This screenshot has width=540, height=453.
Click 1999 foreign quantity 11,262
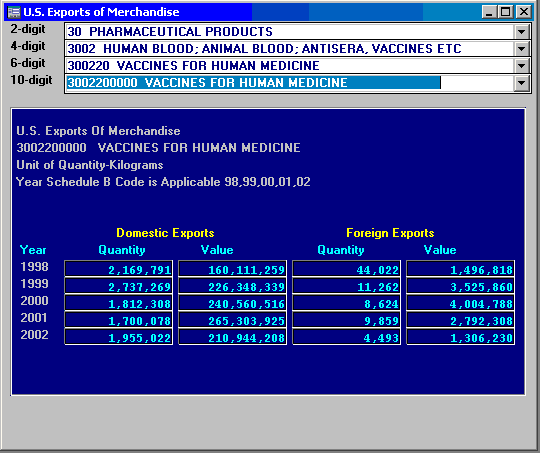click(x=346, y=286)
